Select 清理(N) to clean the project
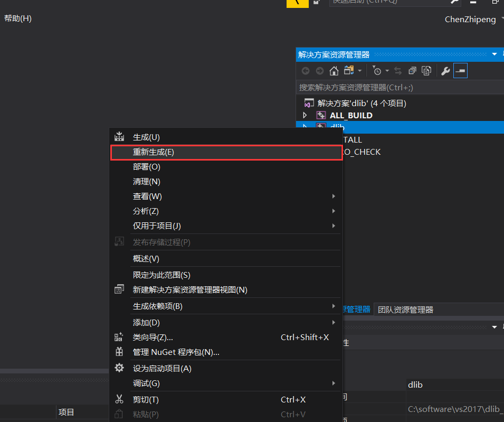 (x=226, y=182)
